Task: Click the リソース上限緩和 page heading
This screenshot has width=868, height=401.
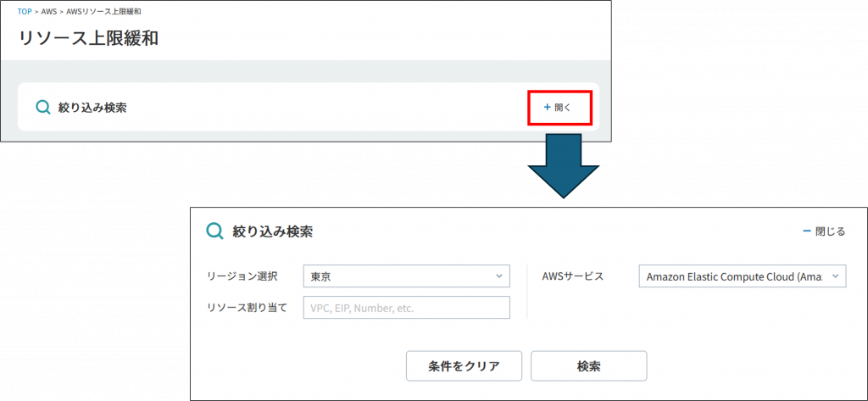Action: pyautogui.click(x=87, y=38)
